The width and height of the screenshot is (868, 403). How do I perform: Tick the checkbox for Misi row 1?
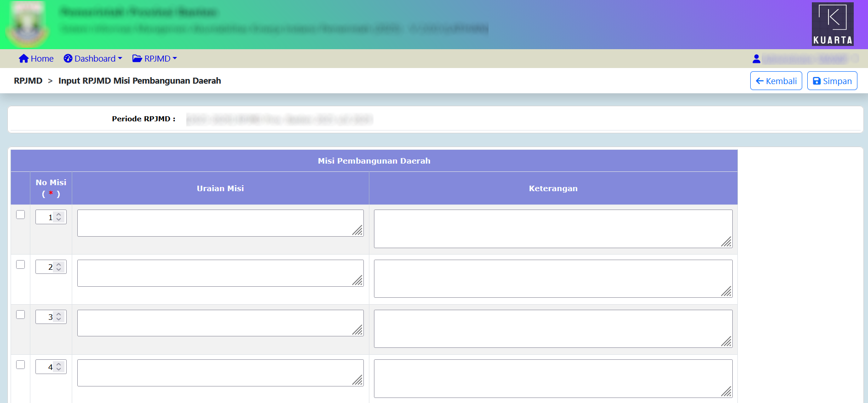pyautogui.click(x=21, y=215)
